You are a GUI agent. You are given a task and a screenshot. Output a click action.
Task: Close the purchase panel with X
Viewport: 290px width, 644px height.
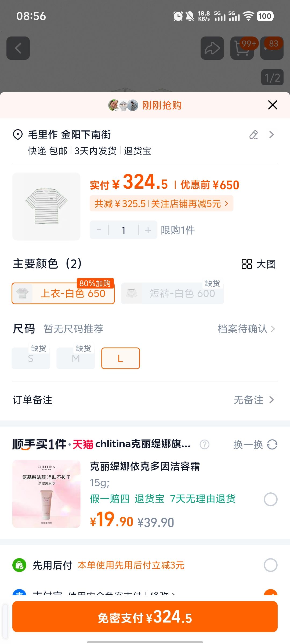point(273,105)
